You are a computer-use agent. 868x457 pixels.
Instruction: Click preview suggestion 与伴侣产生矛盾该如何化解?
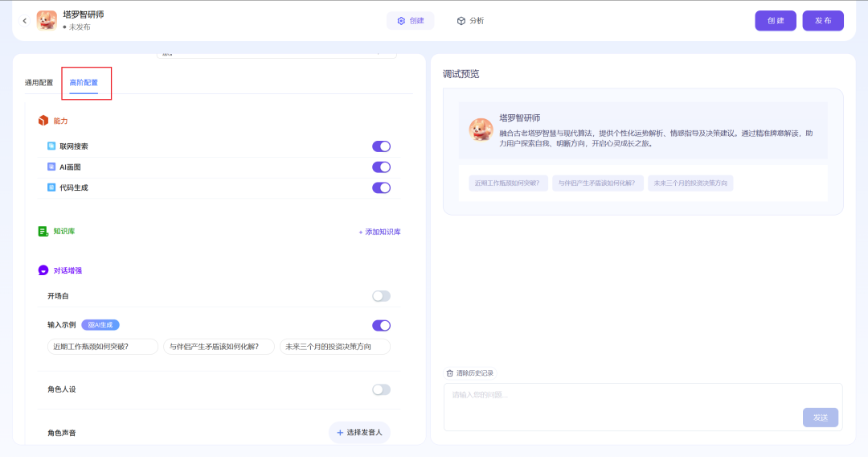tap(597, 183)
